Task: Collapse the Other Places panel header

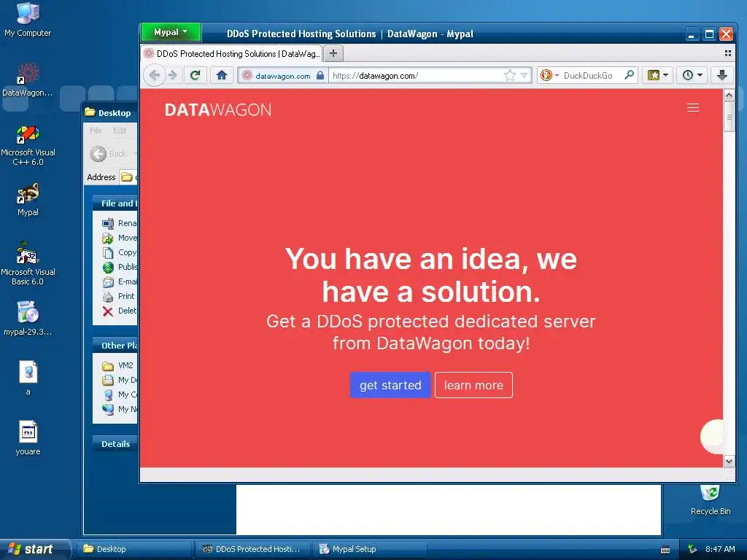Action: tap(115, 346)
